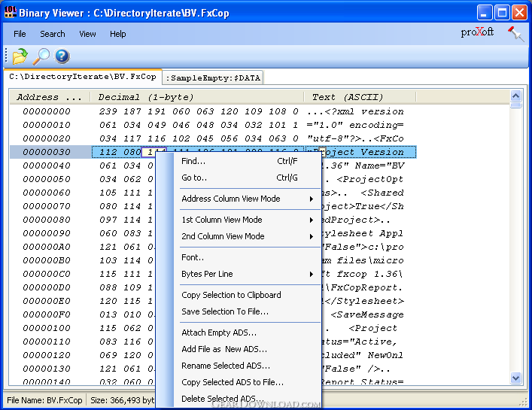The image size is (532, 410).
Task: Select address row 00000000
Action: pyautogui.click(x=47, y=111)
